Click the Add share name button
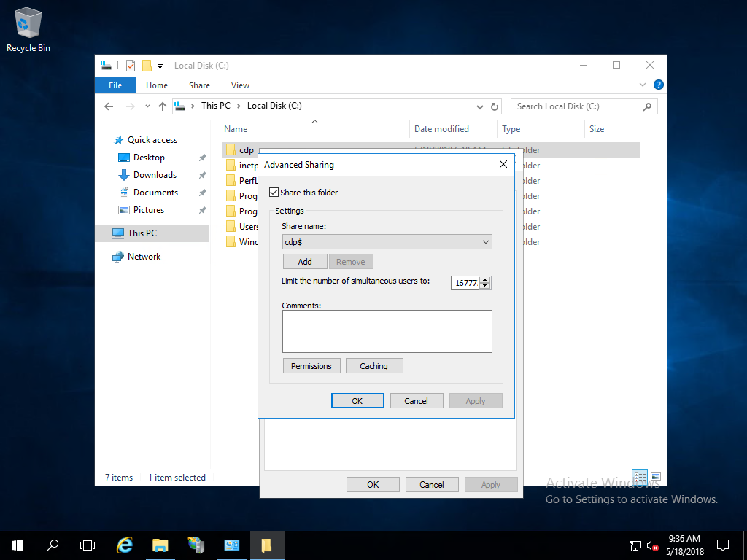 point(305,262)
